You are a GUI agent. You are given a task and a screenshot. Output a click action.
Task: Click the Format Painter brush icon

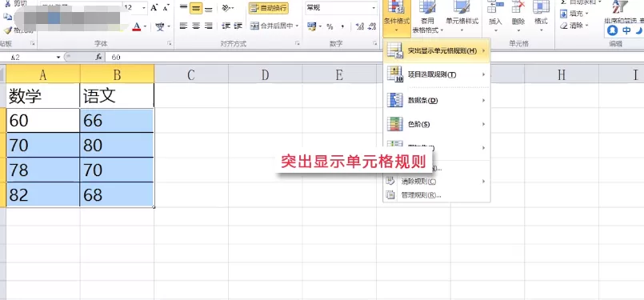pyautogui.click(x=8, y=30)
